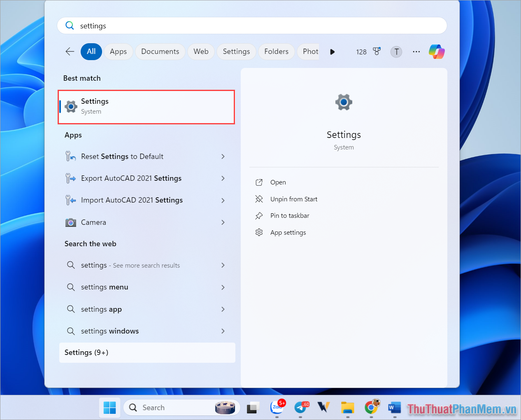Select 'Import AutoCAD 2021 Settings' result text
This screenshot has width=521, height=420.
tap(132, 200)
